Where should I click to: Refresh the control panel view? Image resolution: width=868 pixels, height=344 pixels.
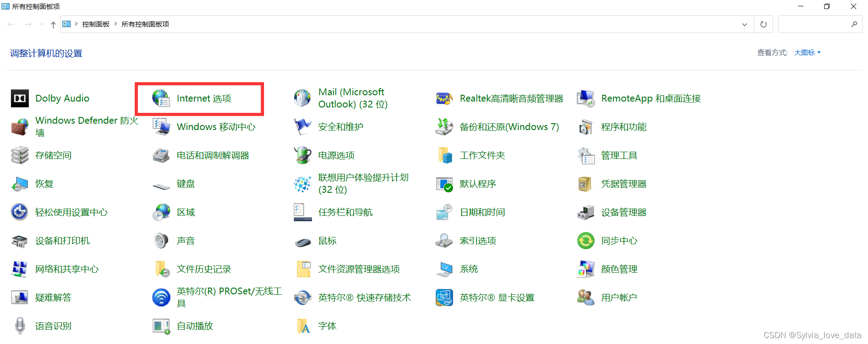coord(764,24)
